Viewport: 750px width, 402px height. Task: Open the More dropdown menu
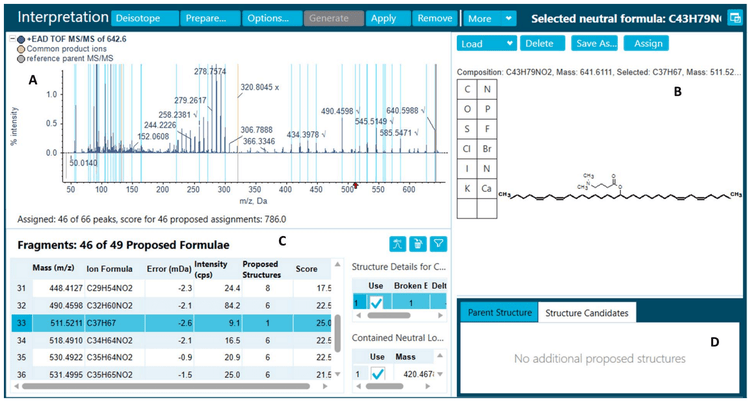[x=490, y=19]
